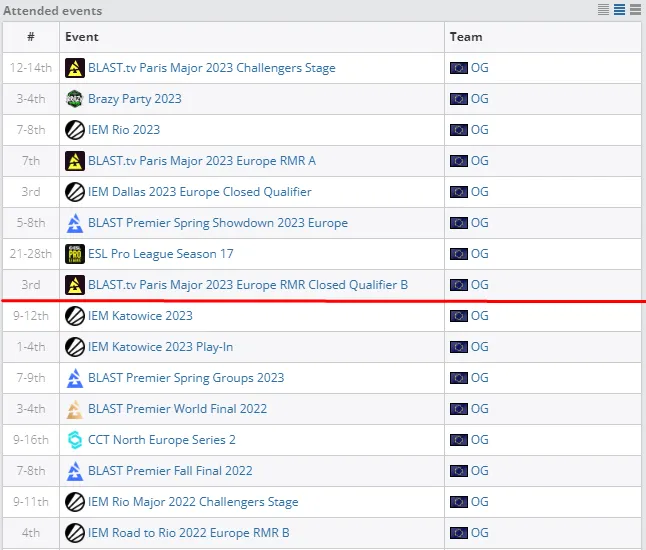
Task: Click the IEM Katowice 2023 Play-In logo
Action: point(75,347)
